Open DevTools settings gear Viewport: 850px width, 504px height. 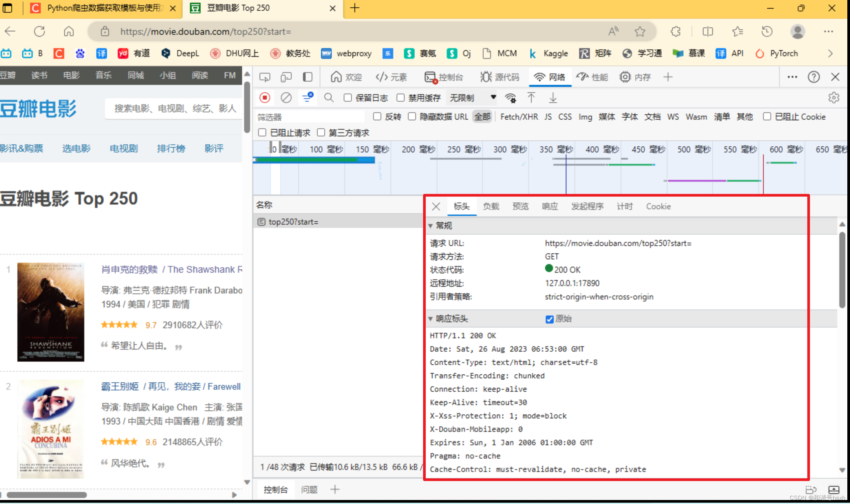(x=834, y=98)
